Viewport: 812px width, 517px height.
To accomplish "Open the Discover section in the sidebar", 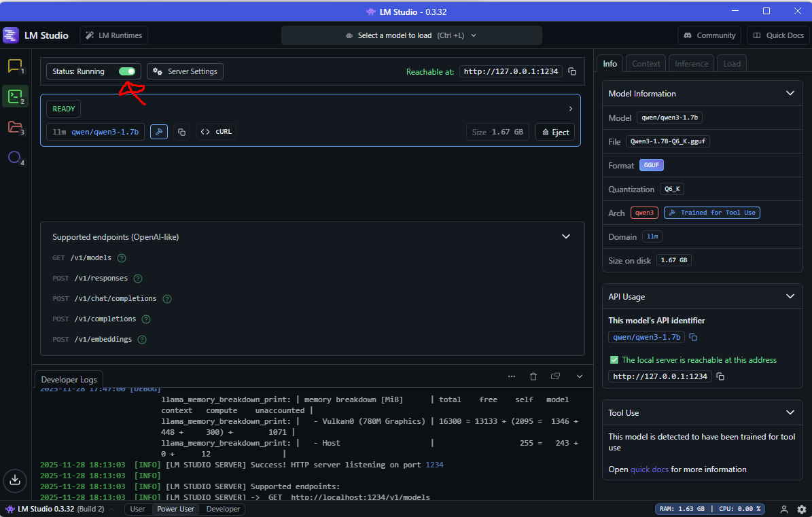I will pos(15,157).
